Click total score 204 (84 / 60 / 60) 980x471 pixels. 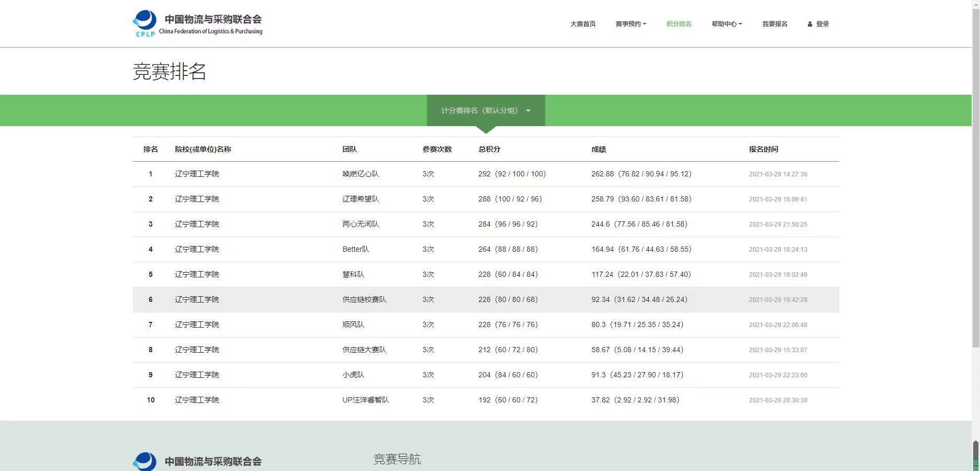(508, 375)
